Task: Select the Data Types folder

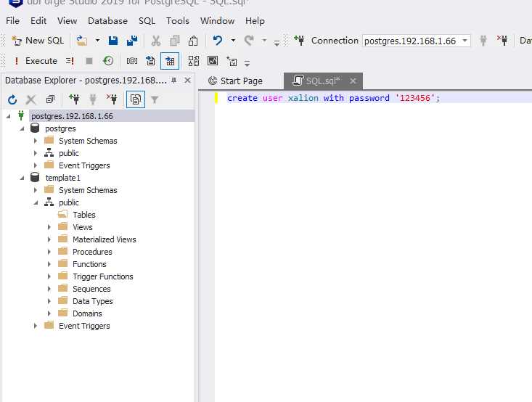Action: point(93,301)
